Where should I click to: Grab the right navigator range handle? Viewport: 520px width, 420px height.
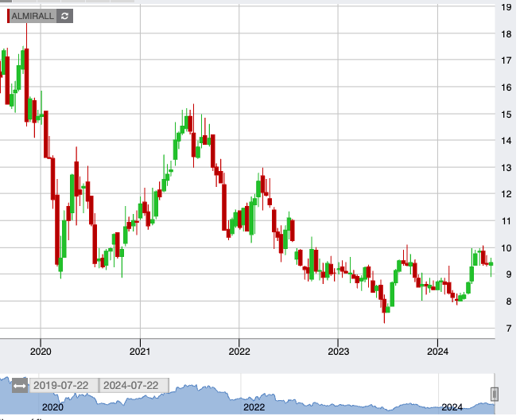pyautogui.click(x=494, y=394)
